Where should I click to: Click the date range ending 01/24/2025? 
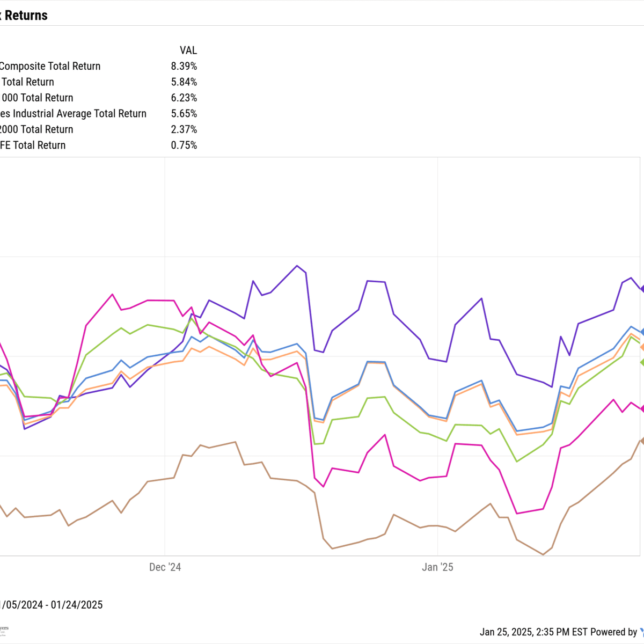(x=51, y=605)
